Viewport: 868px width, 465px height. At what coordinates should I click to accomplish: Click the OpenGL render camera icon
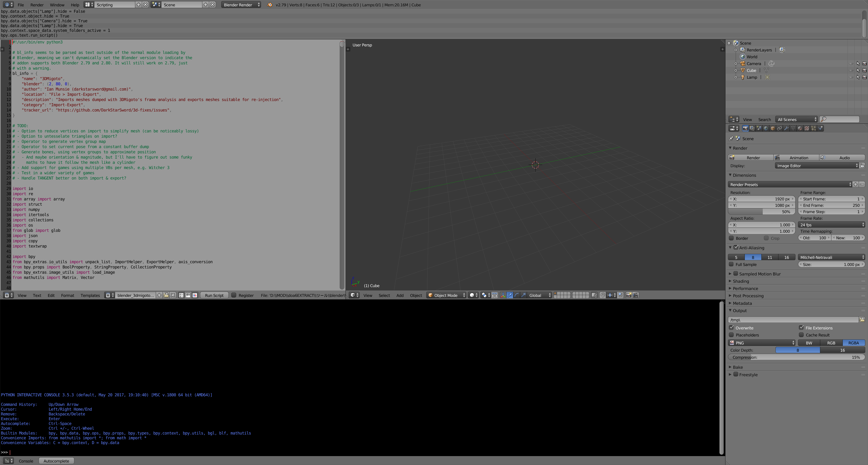628,295
